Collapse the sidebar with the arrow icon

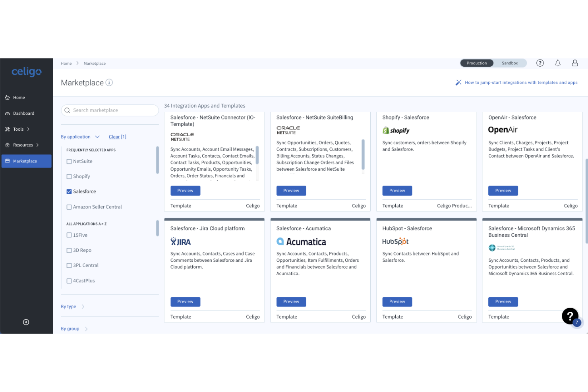(26, 322)
